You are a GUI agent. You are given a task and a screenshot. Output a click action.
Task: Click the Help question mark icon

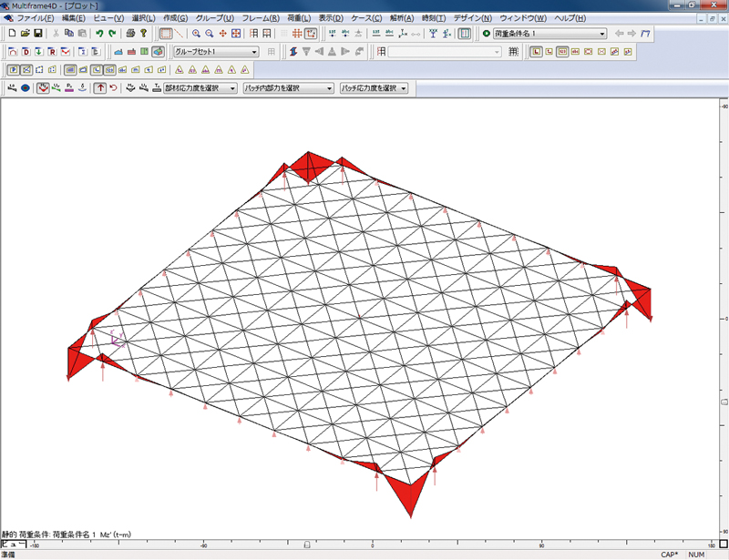(x=144, y=34)
